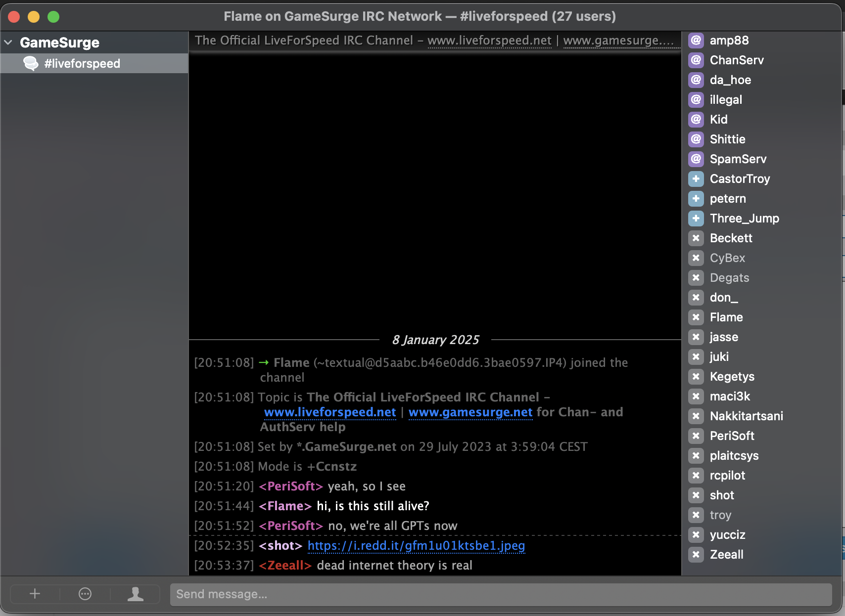Viewport: 845px width, 616px height.
Task: Click the user badge next to Nakkitartsani
Action: [696, 416]
